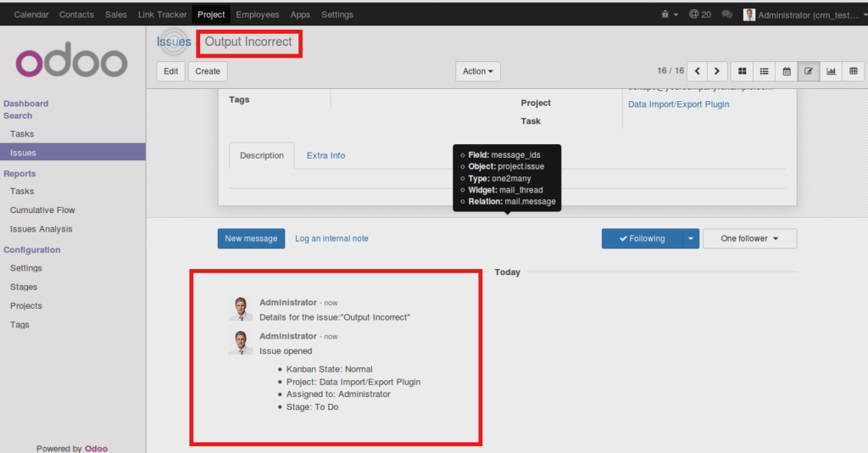Open Search sidebar heading
Image resolution: width=868 pixels, height=453 pixels.
18,115
